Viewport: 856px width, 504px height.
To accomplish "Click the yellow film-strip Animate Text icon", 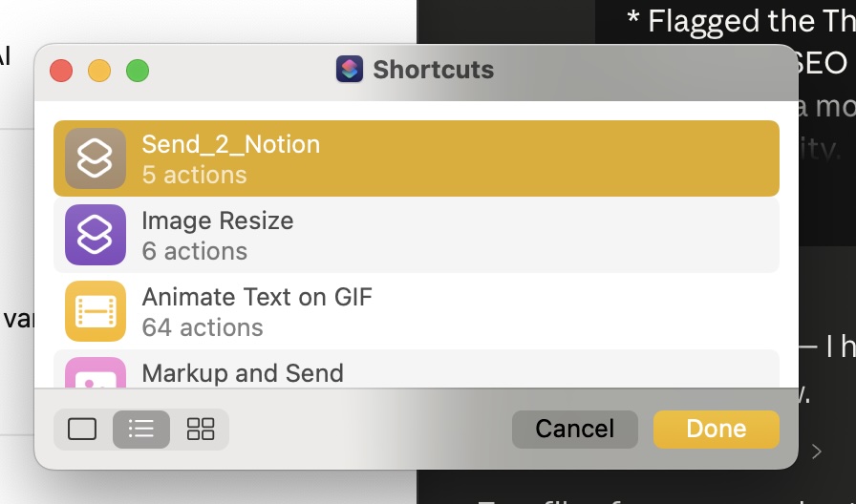I will coord(96,311).
